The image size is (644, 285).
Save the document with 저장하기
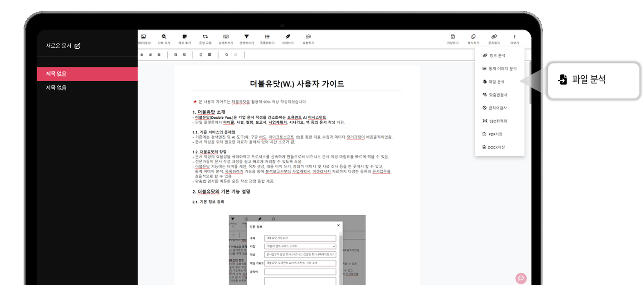click(x=453, y=39)
